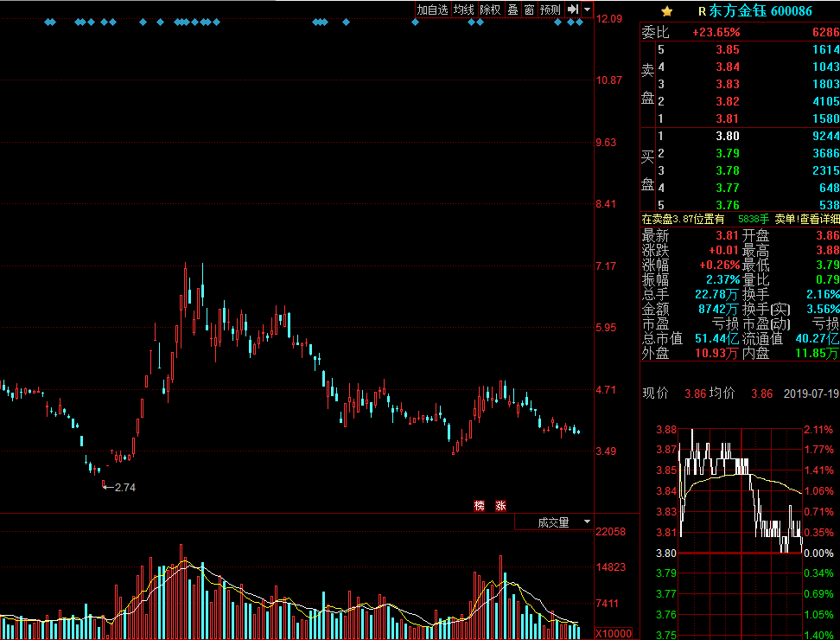Select sell level 5 price 3.85

pyautogui.click(x=728, y=50)
